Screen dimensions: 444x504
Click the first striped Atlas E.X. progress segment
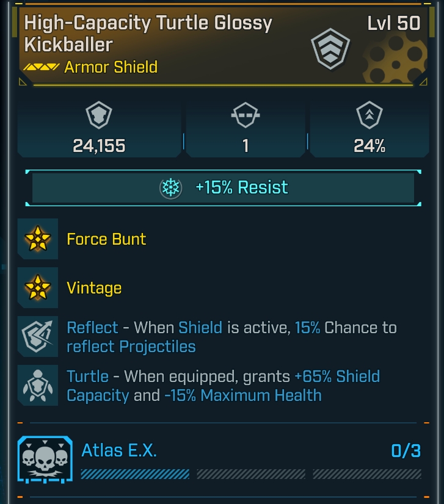pyautogui.click(x=135, y=474)
